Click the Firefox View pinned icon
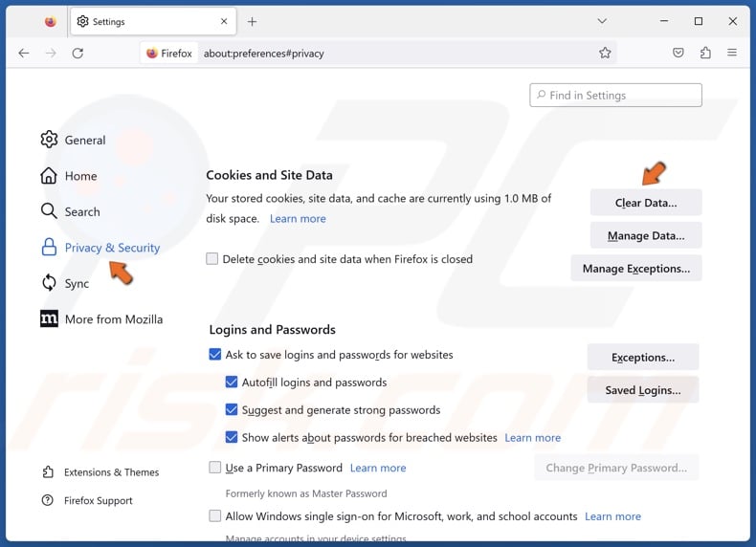 tap(50, 22)
